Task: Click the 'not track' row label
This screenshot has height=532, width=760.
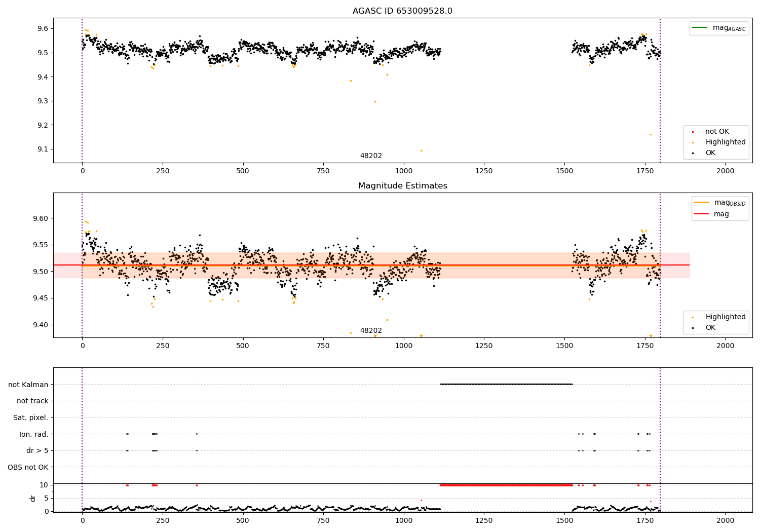Action: (x=32, y=401)
